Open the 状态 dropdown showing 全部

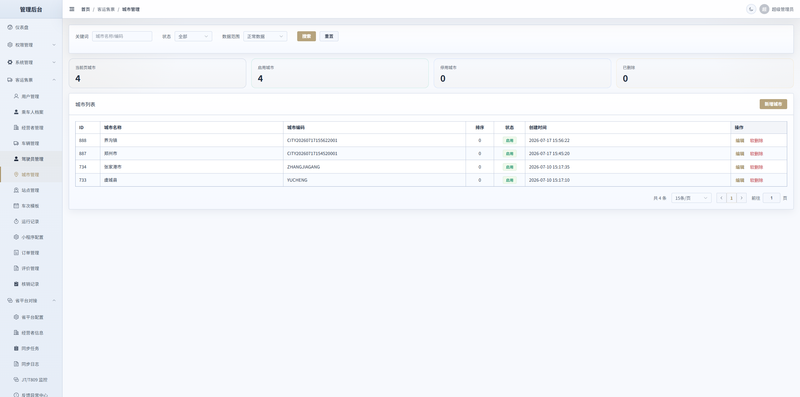click(x=193, y=36)
